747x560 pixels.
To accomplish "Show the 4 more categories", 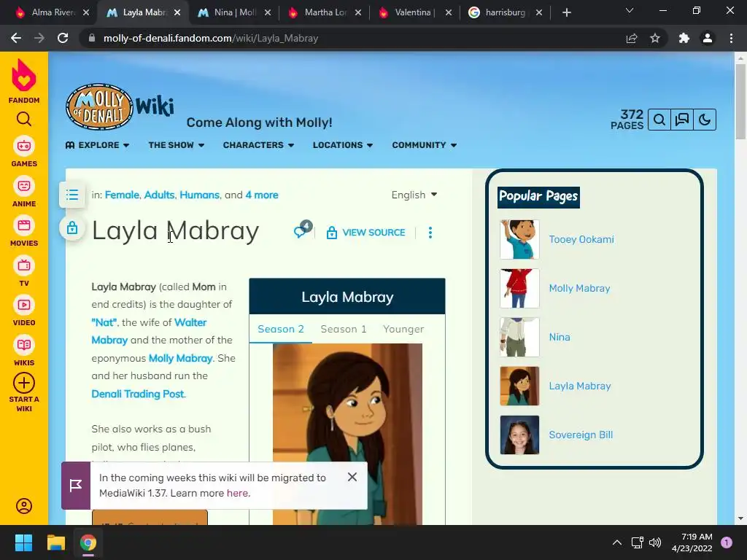I will pos(262,195).
